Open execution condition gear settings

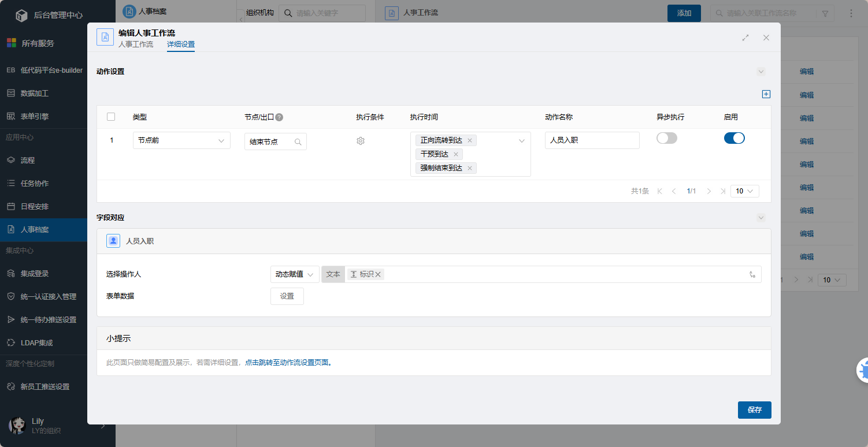[x=361, y=141]
